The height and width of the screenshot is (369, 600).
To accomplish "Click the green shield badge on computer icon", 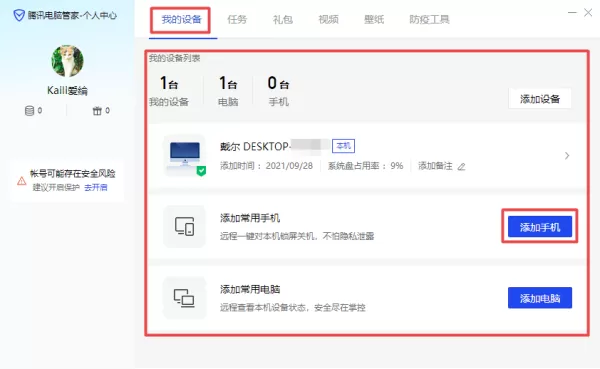I will click(201, 171).
